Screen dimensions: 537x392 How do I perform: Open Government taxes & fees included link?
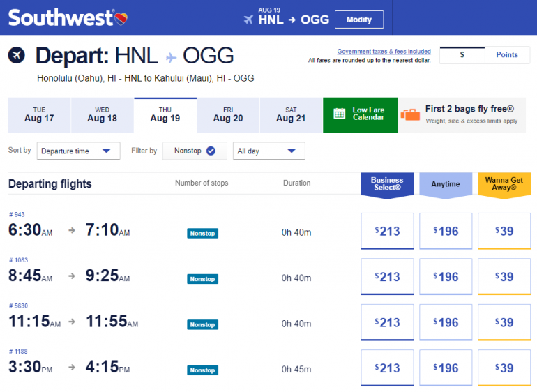[384, 52]
